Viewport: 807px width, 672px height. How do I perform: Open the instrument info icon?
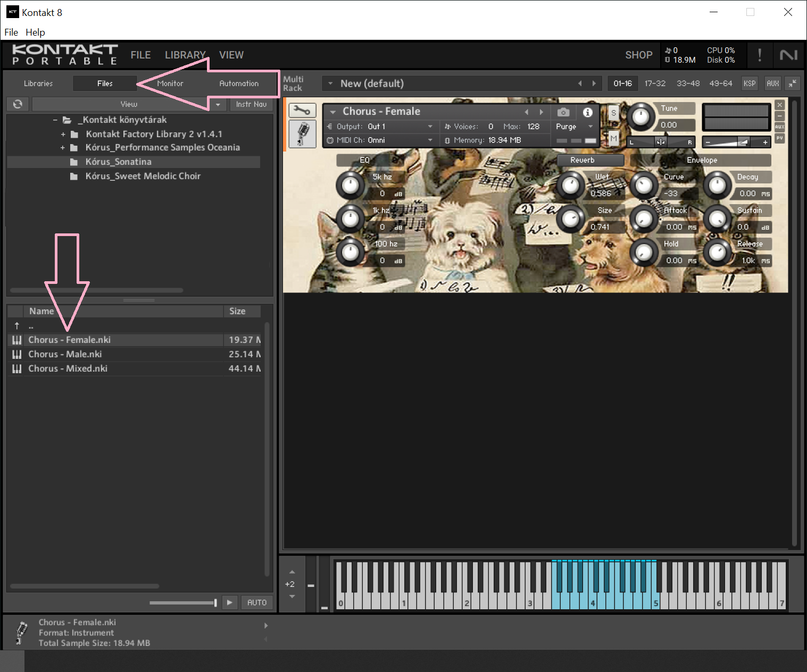(587, 112)
